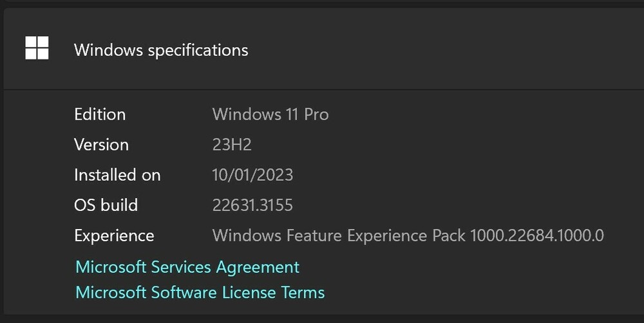
Task: Click the 'Windows 11 Pro' edition value
Action: pyautogui.click(x=270, y=115)
